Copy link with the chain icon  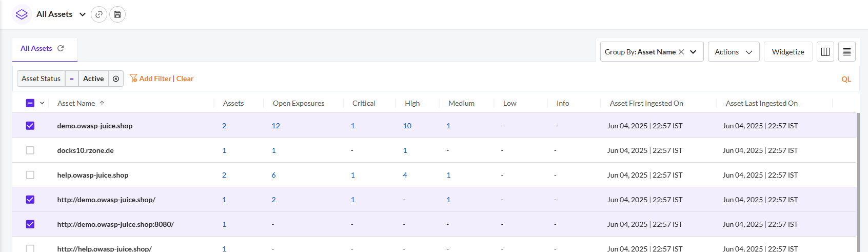coord(99,14)
